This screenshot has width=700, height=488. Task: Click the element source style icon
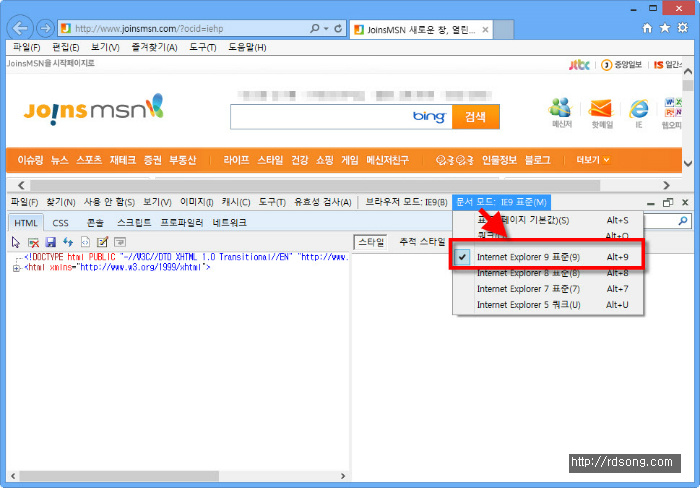click(85, 242)
